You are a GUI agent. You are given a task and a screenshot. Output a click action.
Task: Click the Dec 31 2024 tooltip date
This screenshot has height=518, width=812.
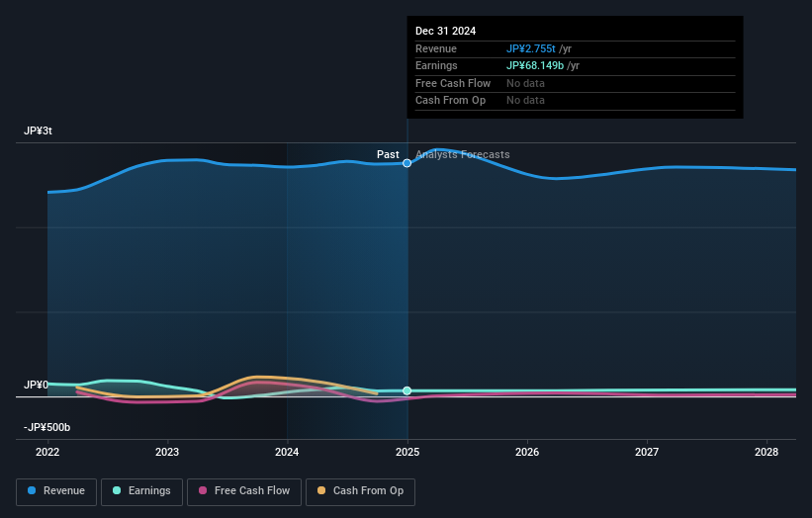(x=445, y=31)
